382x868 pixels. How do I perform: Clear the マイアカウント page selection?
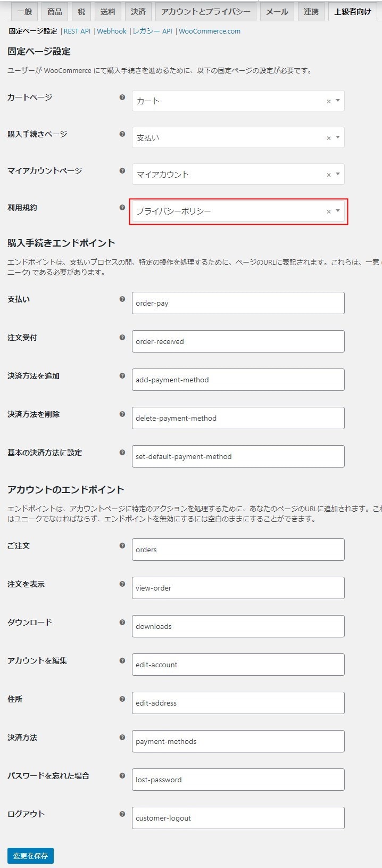click(x=328, y=175)
